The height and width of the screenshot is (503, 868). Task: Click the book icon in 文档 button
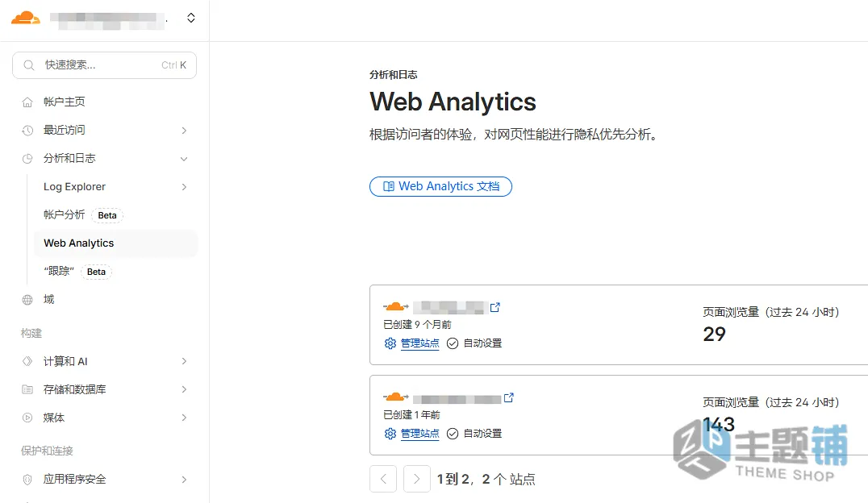tap(389, 186)
